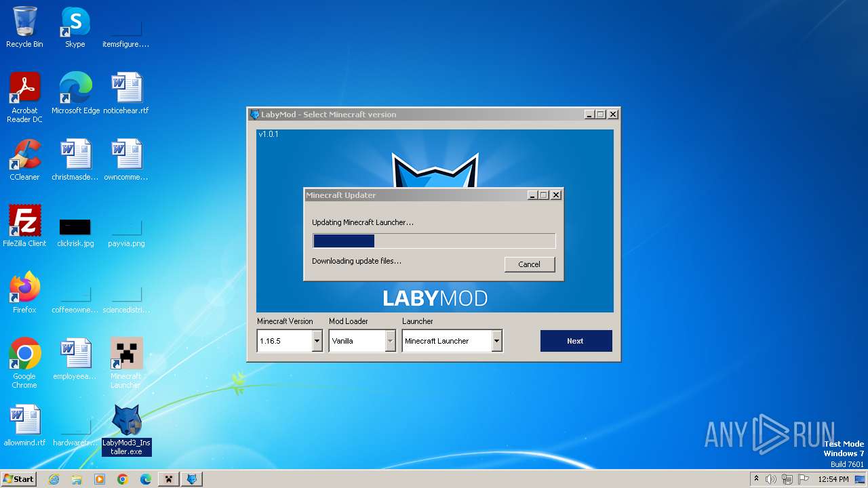868x488 pixels.
Task: Open Internet Explorer from taskbar
Action: [54, 479]
